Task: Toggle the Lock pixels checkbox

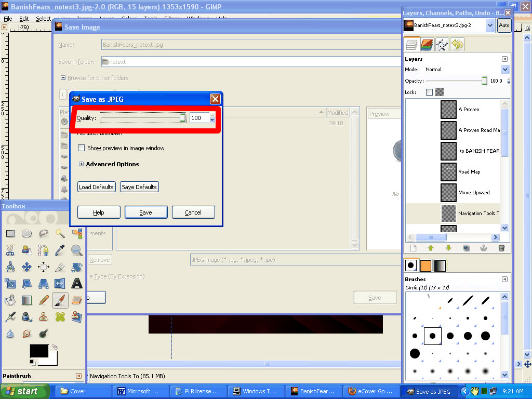Action: 429,92
